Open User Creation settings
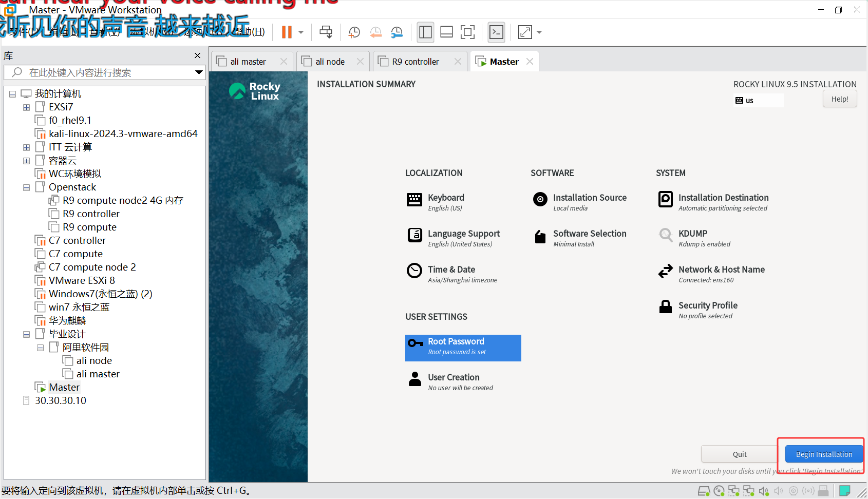The height and width of the screenshot is (499, 868). click(450, 382)
